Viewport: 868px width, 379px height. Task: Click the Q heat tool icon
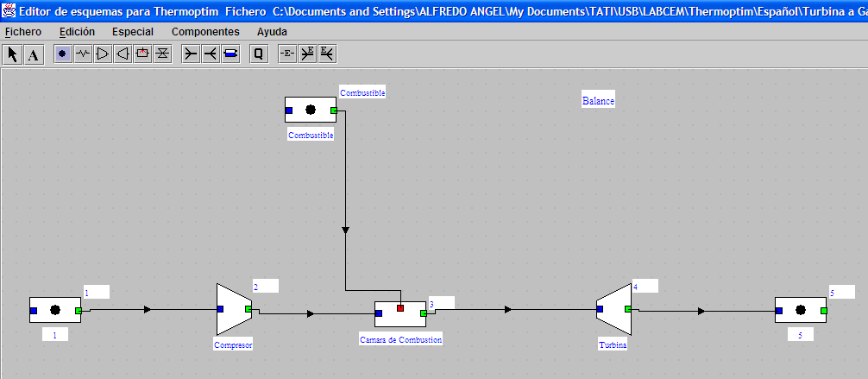coord(259,54)
